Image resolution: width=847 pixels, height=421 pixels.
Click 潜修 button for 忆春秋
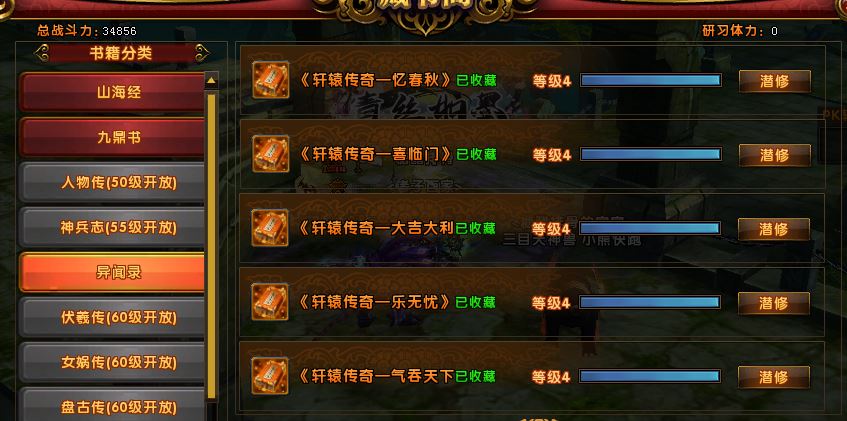coord(775,81)
